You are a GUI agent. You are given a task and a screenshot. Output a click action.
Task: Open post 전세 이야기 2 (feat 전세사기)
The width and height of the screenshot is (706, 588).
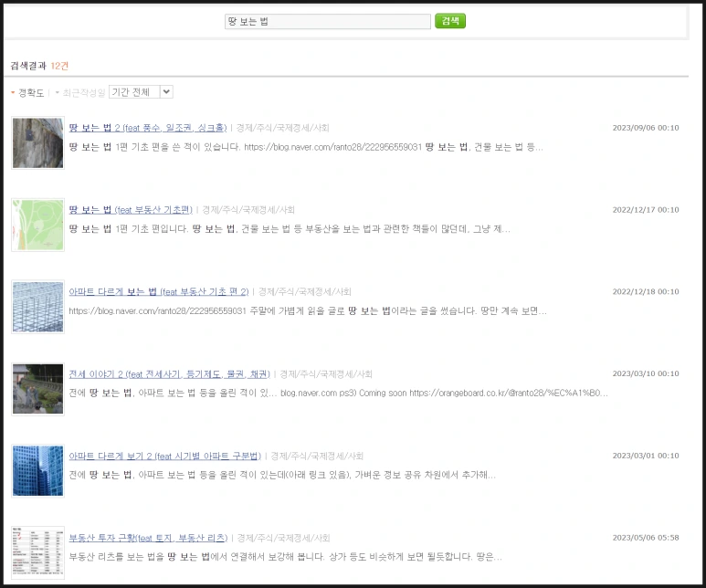[169, 374]
